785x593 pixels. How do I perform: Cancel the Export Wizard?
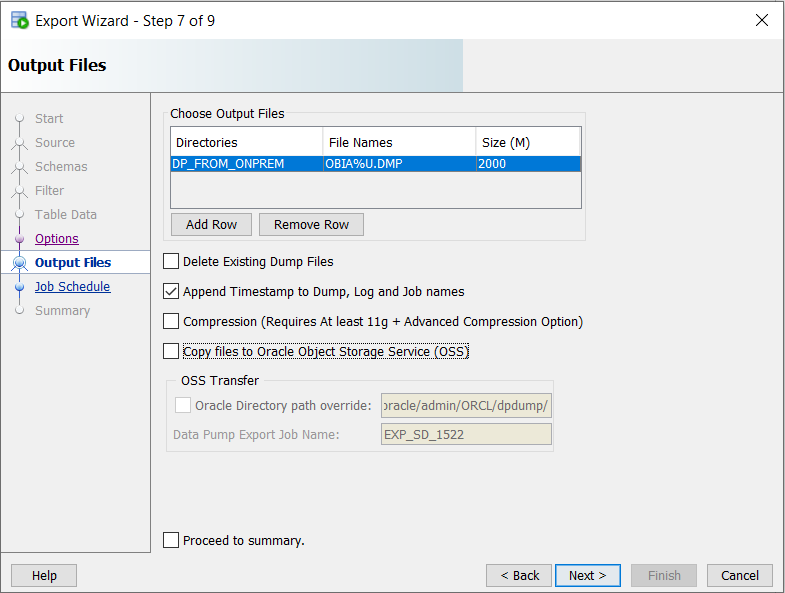[740, 575]
